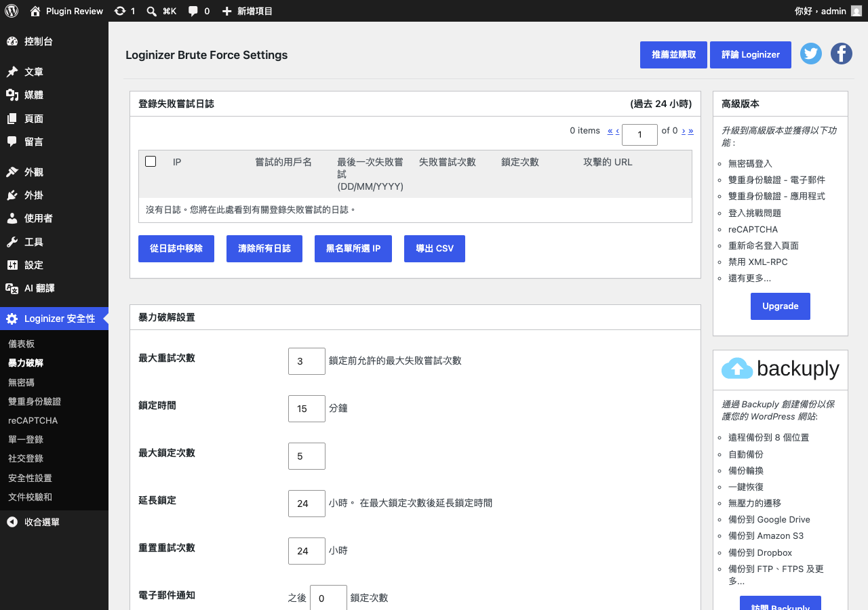Click the page number field showing 1
The image size is (868, 610).
click(x=639, y=135)
